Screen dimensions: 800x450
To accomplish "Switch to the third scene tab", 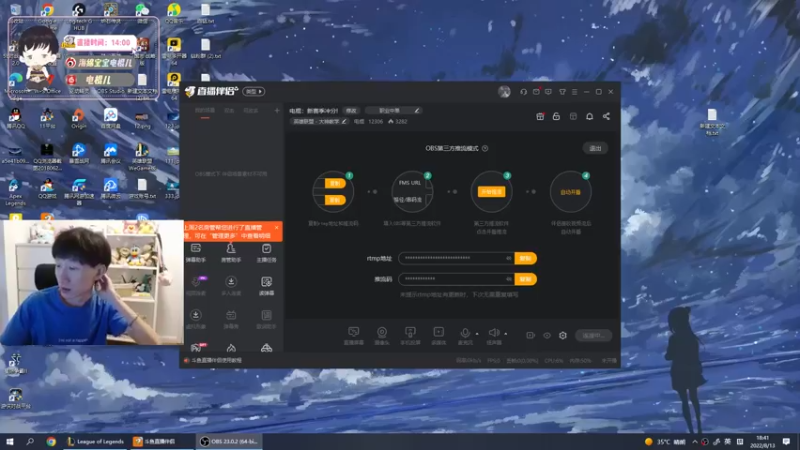I will 251,111.
